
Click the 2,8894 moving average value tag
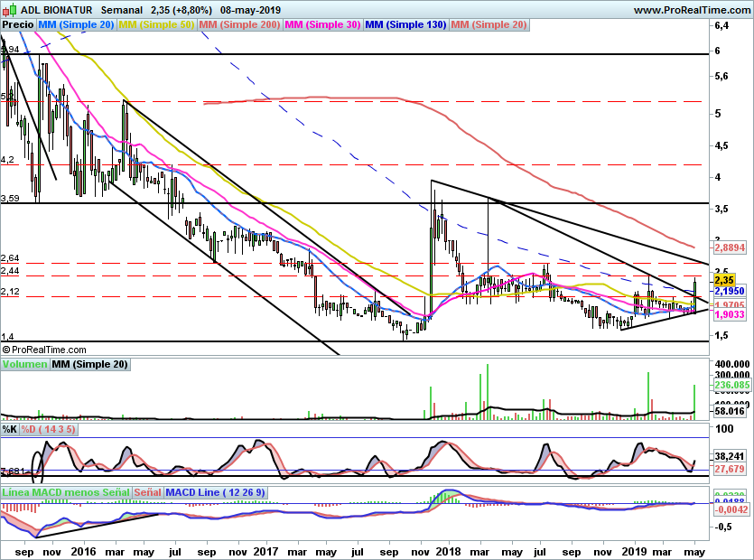coord(730,247)
